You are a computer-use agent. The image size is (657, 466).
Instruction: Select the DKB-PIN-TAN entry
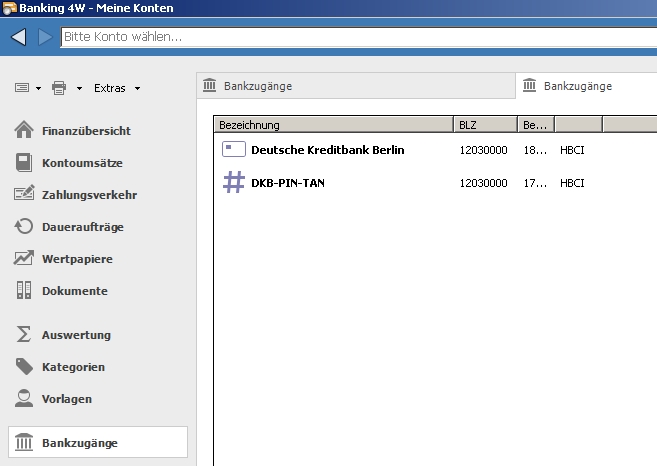tap(436, 183)
